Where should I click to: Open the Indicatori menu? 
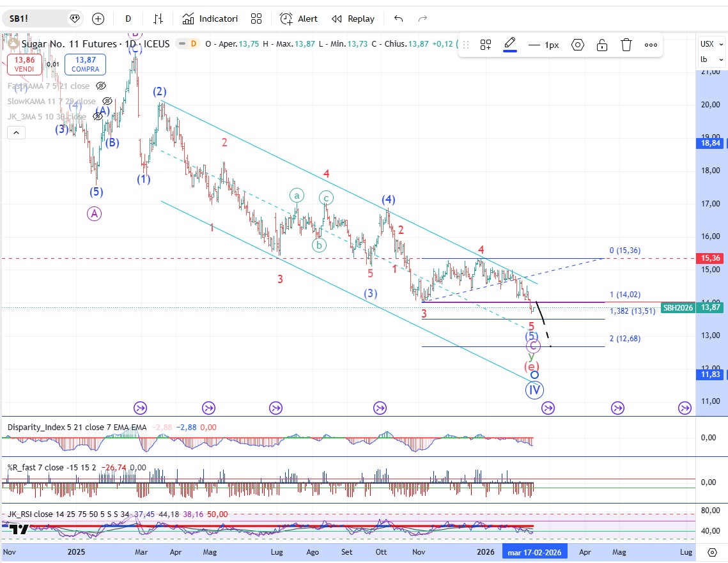point(210,19)
